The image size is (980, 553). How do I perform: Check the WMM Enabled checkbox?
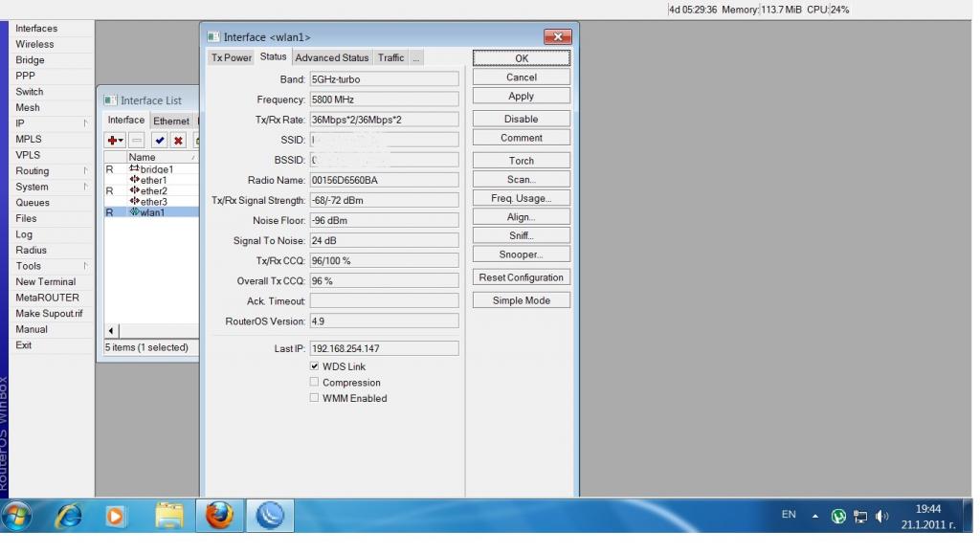315,398
